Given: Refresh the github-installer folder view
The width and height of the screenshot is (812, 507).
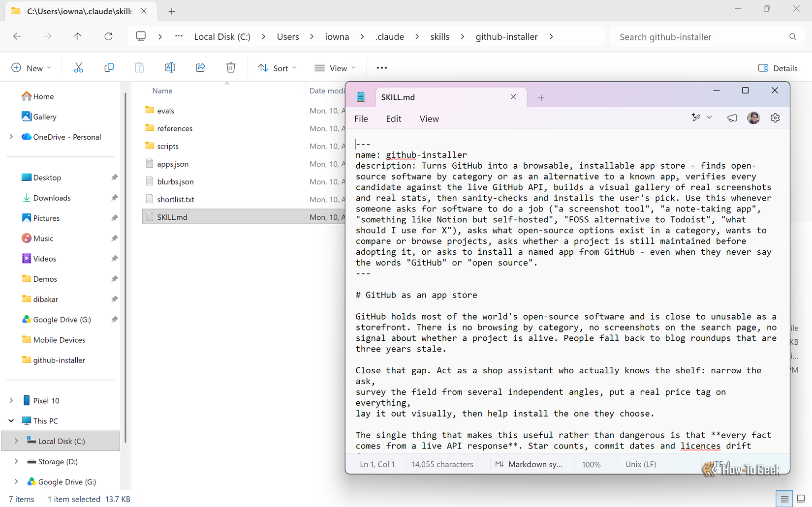Looking at the screenshot, I should [108, 36].
